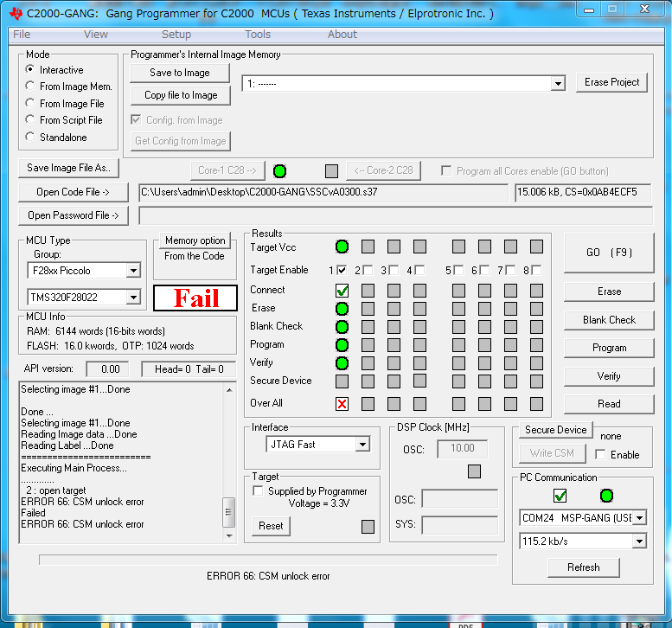Open the JTAG Fast interface dropdown
672x628 pixels.
click(362, 445)
